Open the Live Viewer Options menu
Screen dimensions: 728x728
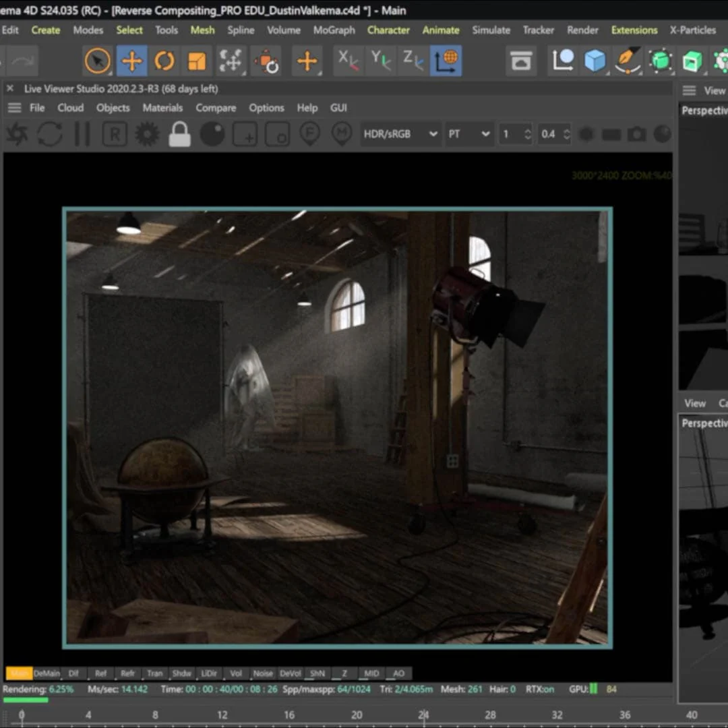[266, 107]
